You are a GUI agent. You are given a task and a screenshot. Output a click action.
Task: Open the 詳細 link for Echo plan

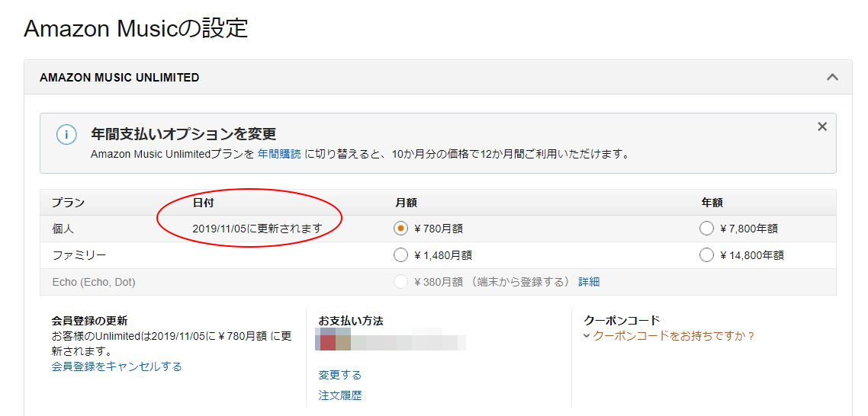[589, 282]
